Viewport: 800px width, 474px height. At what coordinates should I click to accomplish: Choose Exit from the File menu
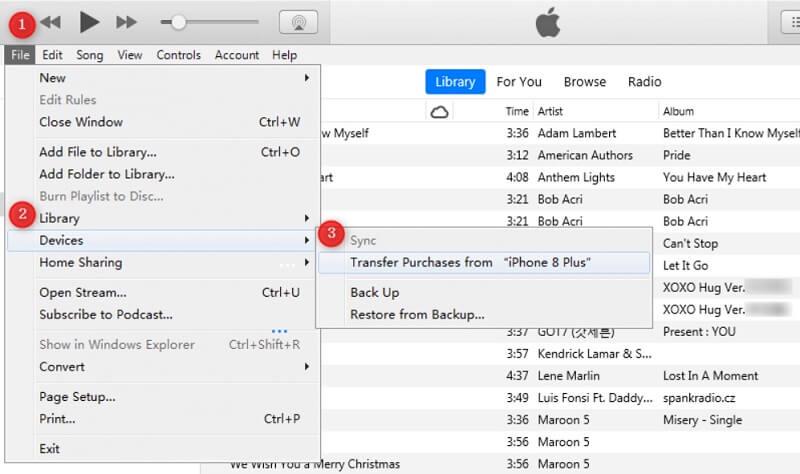(x=163, y=449)
